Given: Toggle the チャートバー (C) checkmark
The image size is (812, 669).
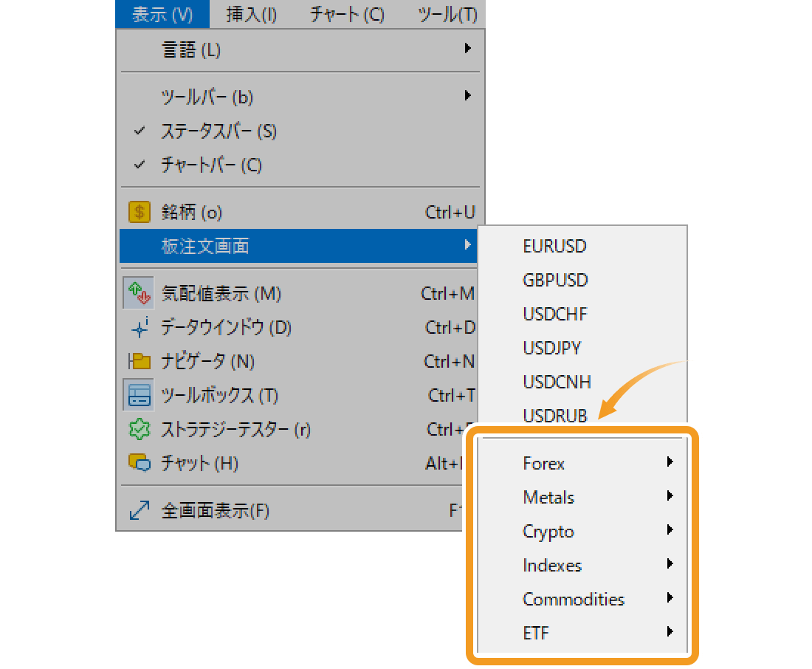Looking at the screenshot, I should point(140,165).
